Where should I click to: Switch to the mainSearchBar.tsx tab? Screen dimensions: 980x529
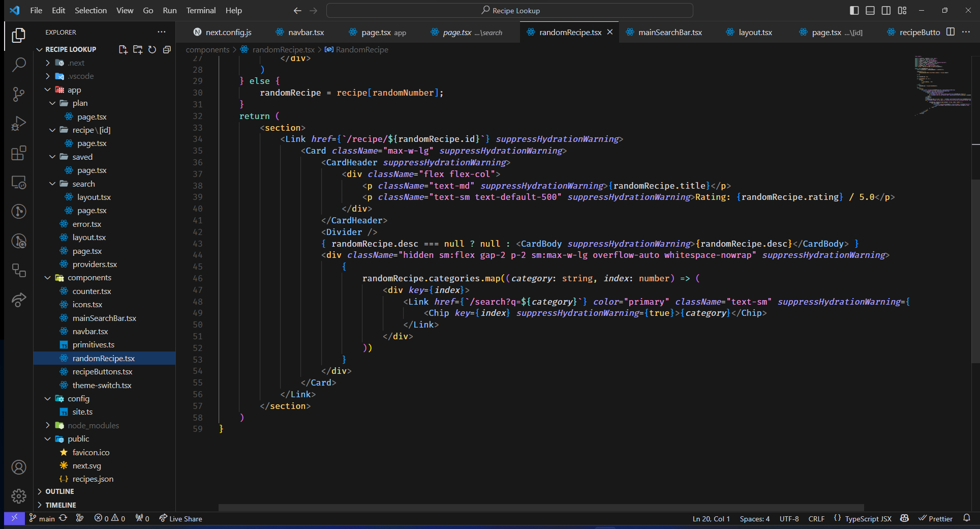coord(669,32)
